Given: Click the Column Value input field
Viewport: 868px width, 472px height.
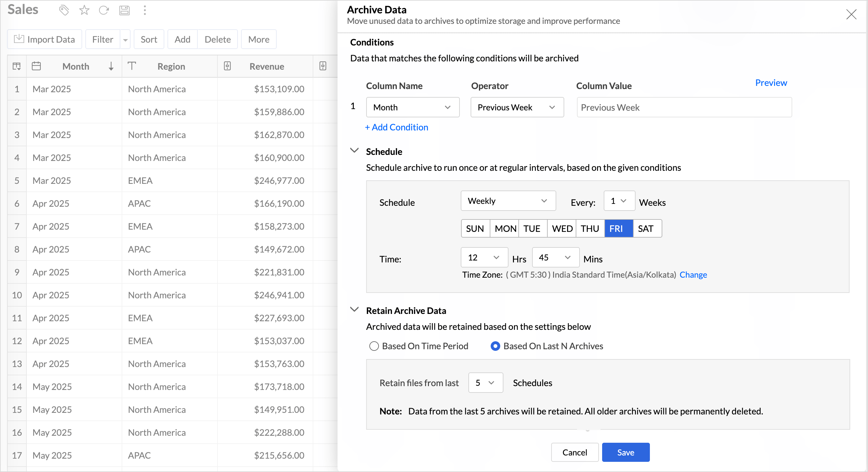Looking at the screenshot, I should (684, 108).
